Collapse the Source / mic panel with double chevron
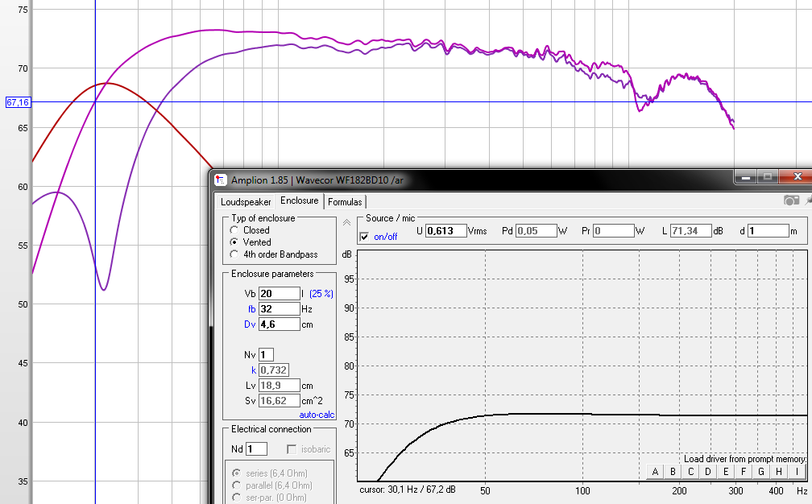812x504 pixels. pyautogui.click(x=346, y=222)
